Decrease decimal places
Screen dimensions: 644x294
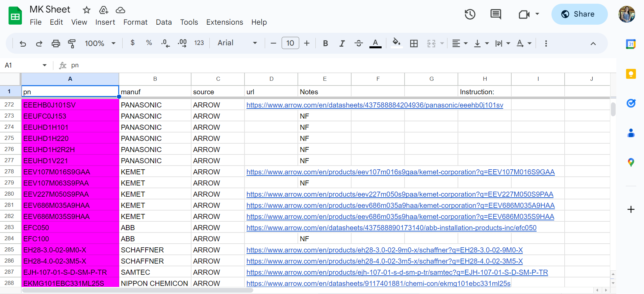tap(165, 43)
